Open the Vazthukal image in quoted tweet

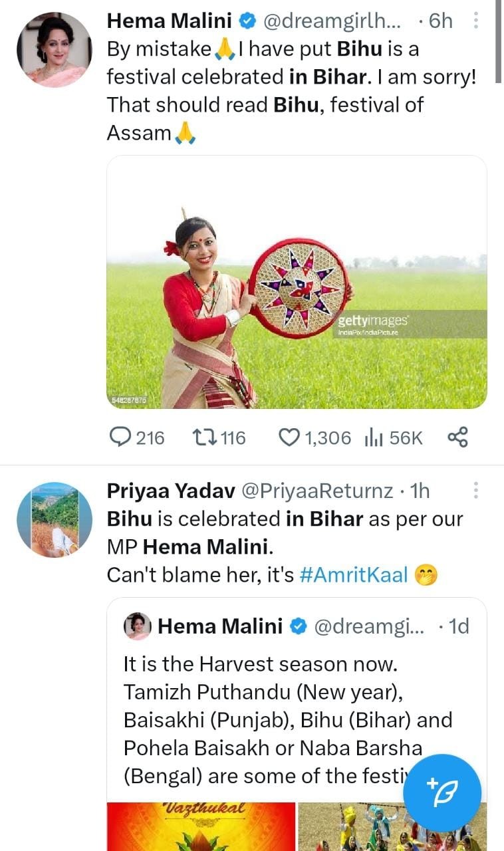tap(201, 826)
